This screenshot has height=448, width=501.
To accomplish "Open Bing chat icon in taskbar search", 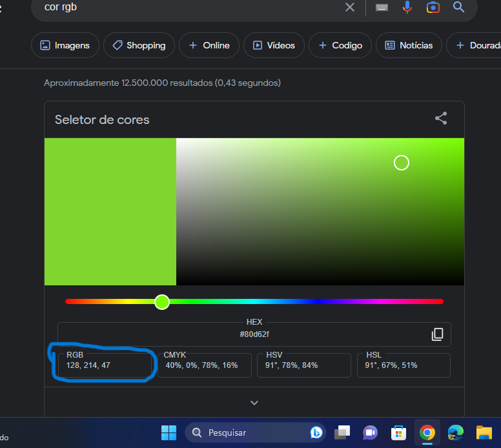I will click(316, 433).
